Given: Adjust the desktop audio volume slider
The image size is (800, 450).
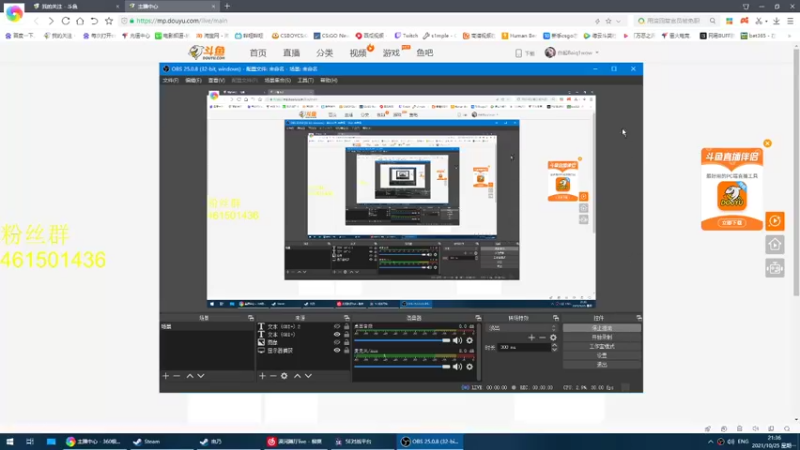Looking at the screenshot, I should click(402, 340).
